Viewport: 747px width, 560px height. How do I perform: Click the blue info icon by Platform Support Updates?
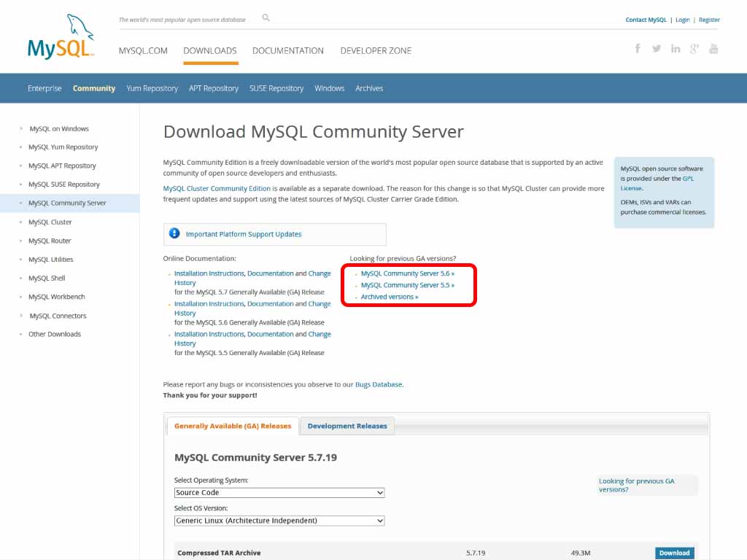pyautogui.click(x=174, y=233)
